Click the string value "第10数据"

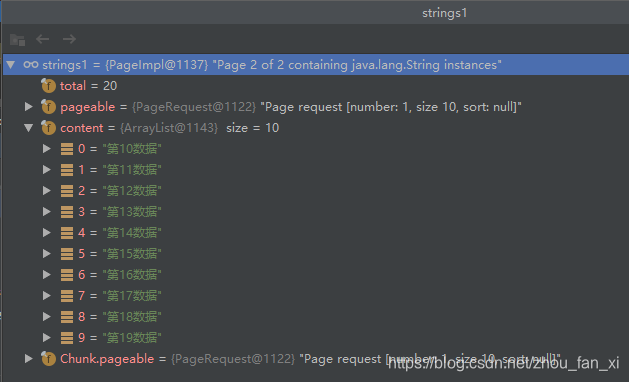point(132,149)
